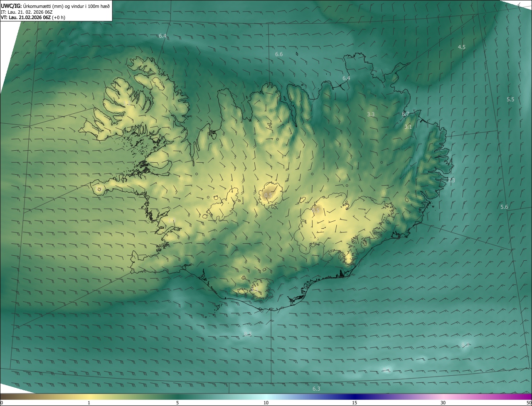
Task: Click the 3.1 value label on the map
Action: pos(408,127)
